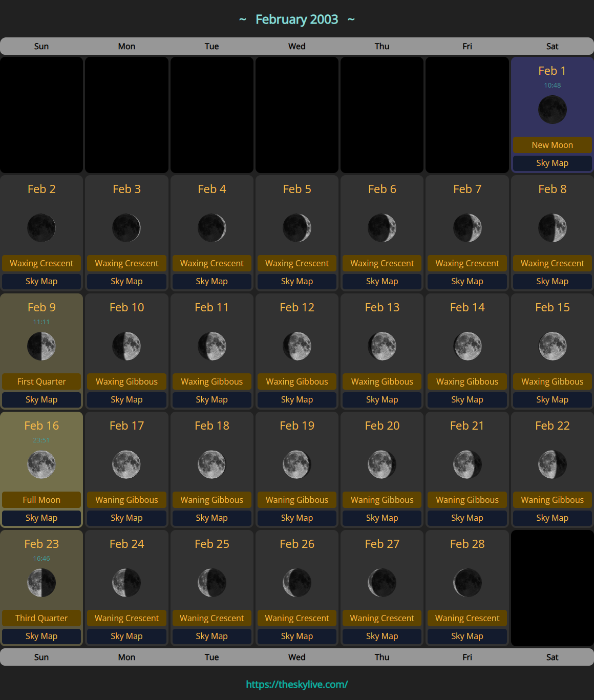This screenshot has width=594, height=700.
Task: Open the Sky Map for Feb 27
Action: pos(382,636)
